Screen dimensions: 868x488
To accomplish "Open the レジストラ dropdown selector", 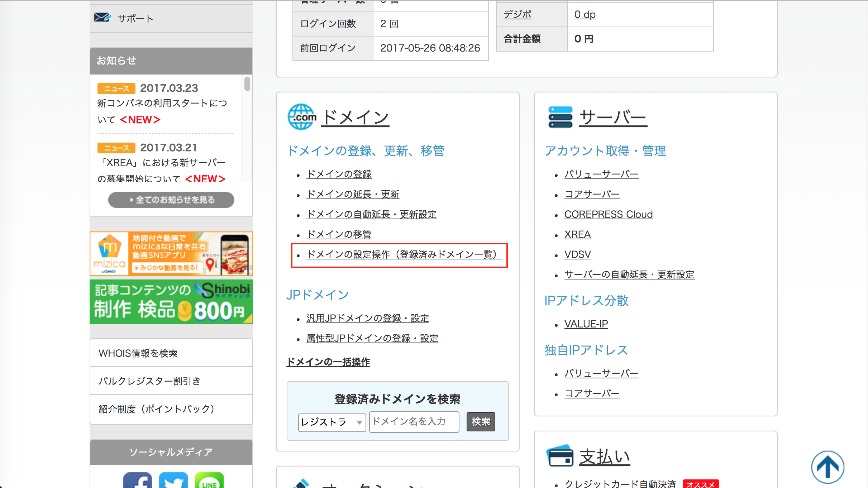I will tap(331, 422).
